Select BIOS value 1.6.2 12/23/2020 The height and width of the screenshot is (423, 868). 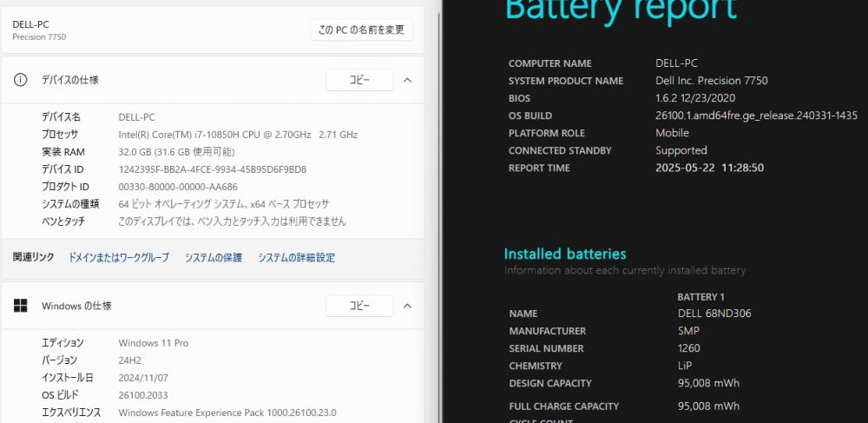click(695, 98)
